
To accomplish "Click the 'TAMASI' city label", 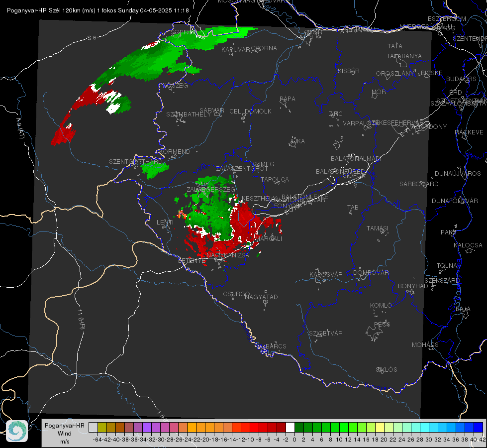I will 378,228.
